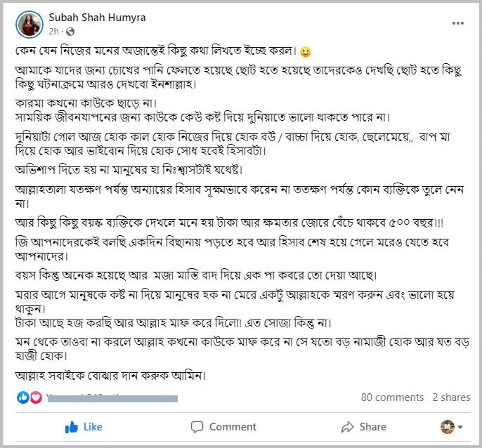Viewport: 482px width, 448px height.
Task: Click the curved arrow Share icon
Action: point(347,427)
